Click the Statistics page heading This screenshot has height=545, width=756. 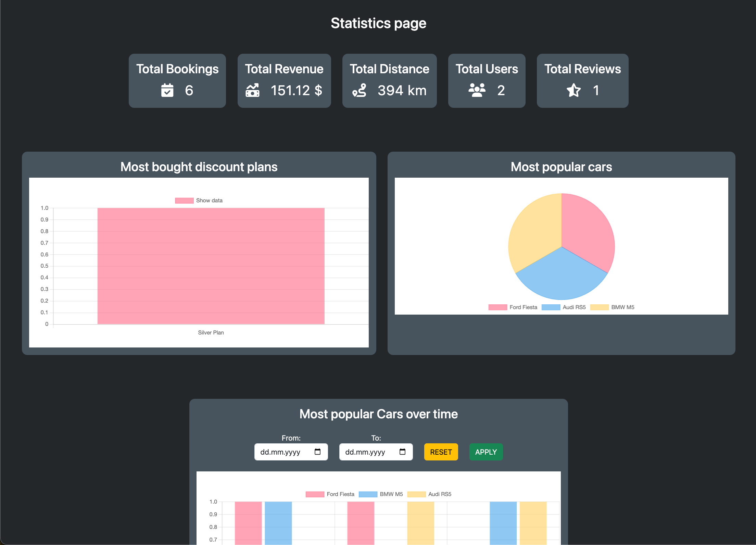(x=378, y=23)
